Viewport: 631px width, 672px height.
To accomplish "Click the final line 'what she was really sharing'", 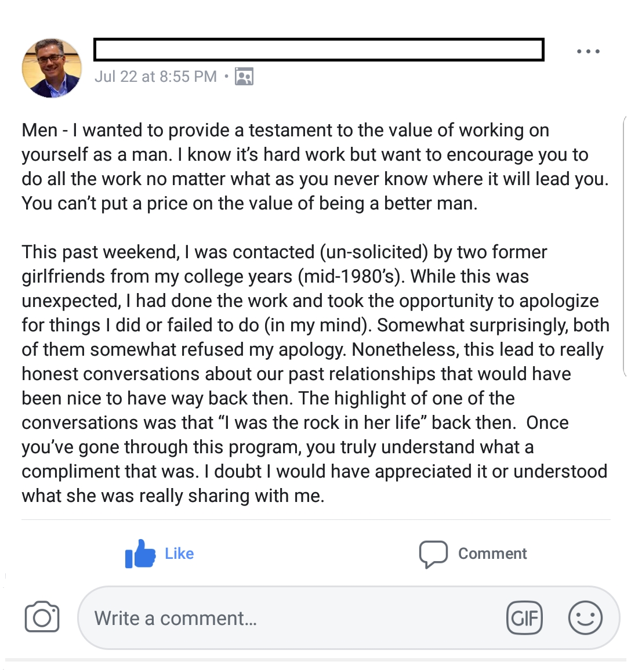I will pyautogui.click(x=173, y=496).
